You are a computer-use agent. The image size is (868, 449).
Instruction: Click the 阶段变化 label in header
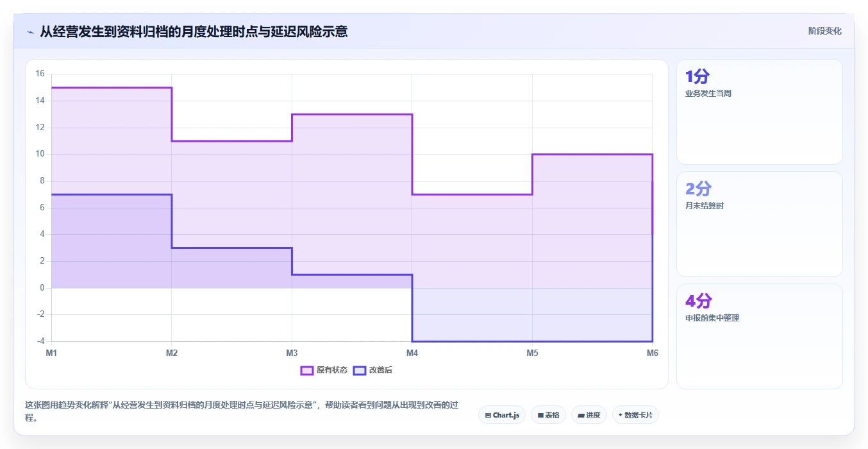[824, 31]
